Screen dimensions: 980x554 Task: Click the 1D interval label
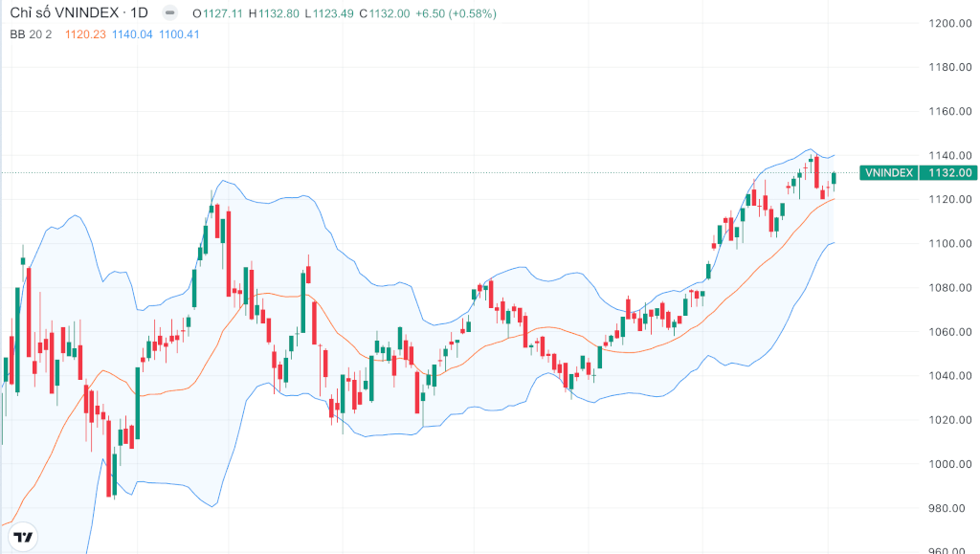tap(140, 12)
